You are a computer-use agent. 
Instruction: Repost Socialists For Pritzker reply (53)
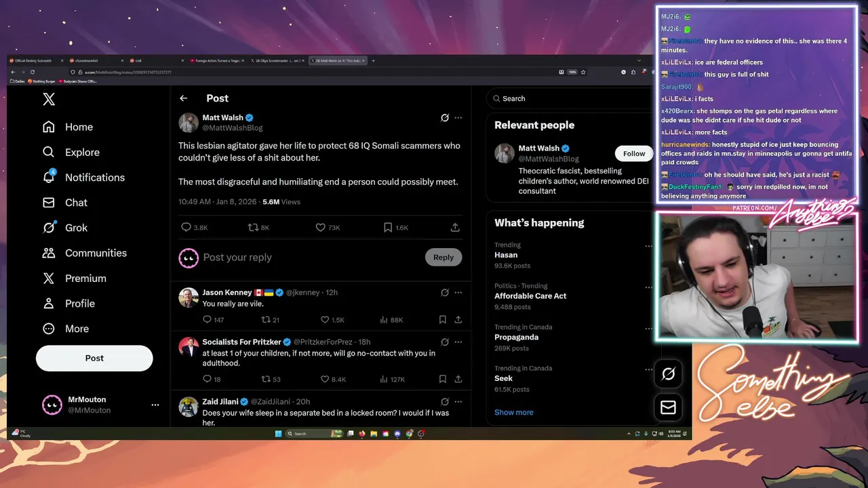[x=266, y=380]
